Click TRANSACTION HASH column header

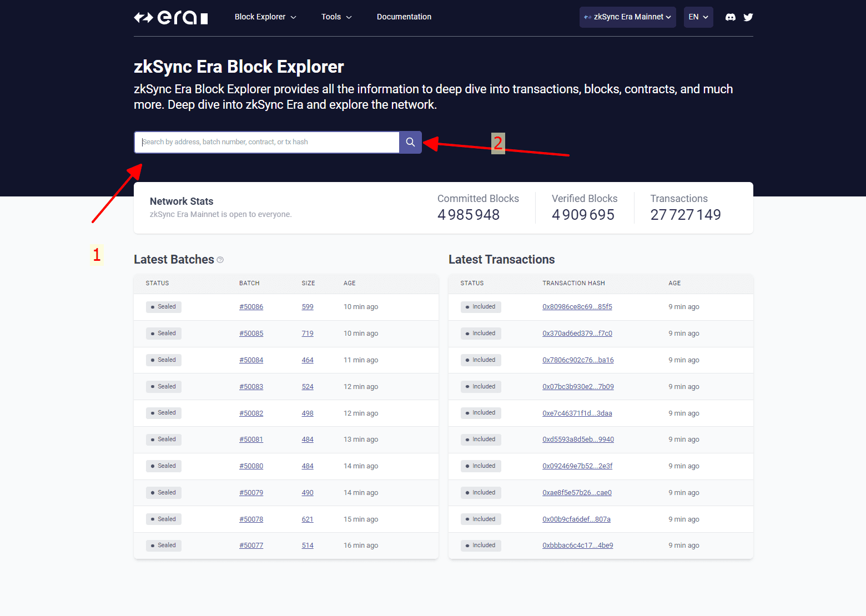573,283
